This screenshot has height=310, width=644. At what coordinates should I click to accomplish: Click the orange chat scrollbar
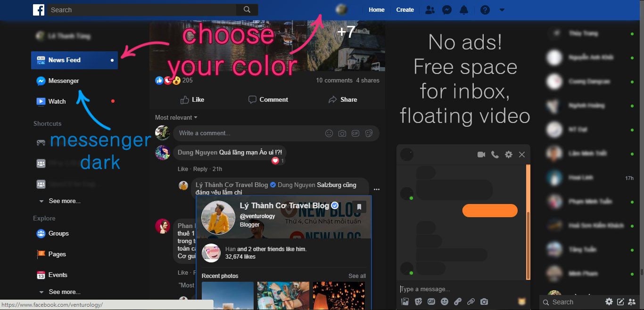pyautogui.click(x=528, y=221)
